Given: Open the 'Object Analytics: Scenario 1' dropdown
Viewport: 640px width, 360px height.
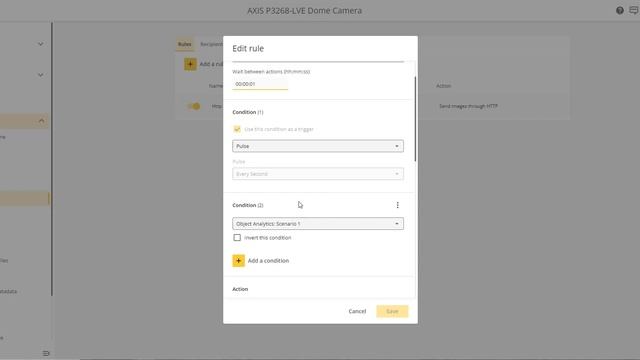Looking at the screenshot, I should 318,224.
